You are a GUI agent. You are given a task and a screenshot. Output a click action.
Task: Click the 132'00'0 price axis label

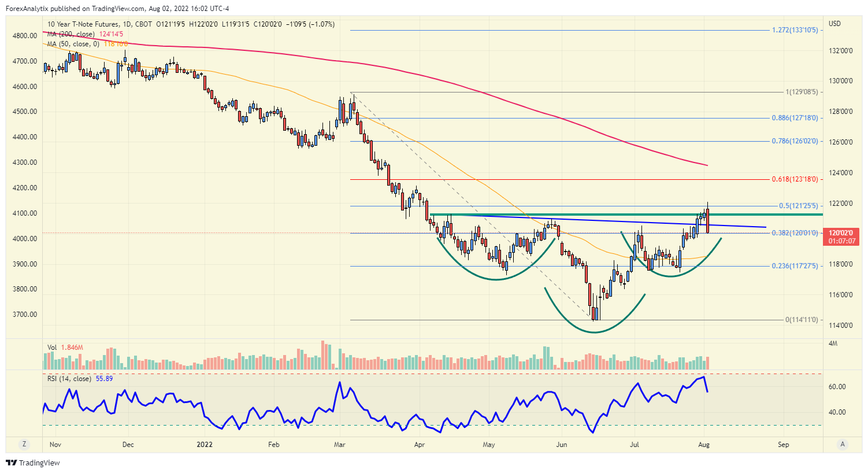coord(841,51)
